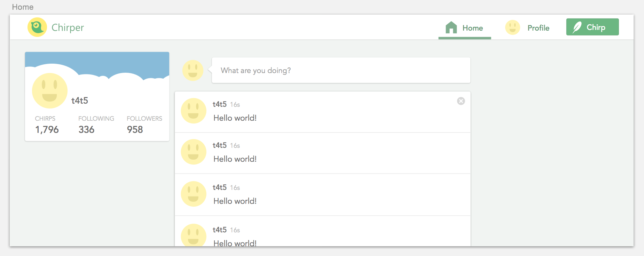Image resolution: width=644 pixels, height=256 pixels.
Task: Click the feather icon in Chirp button
Action: click(577, 27)
